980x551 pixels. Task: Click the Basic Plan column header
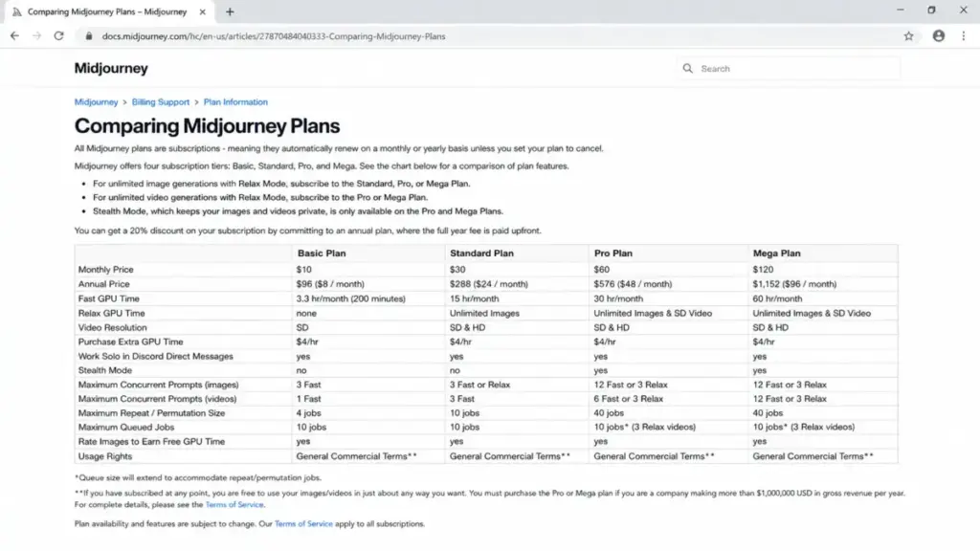click(322, 253)
